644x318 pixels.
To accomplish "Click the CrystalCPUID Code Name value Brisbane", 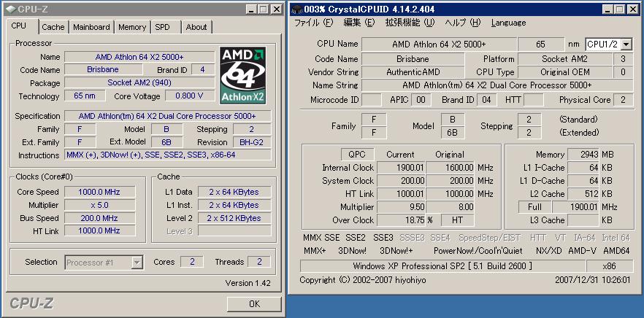I will click(x=413, y=58).
